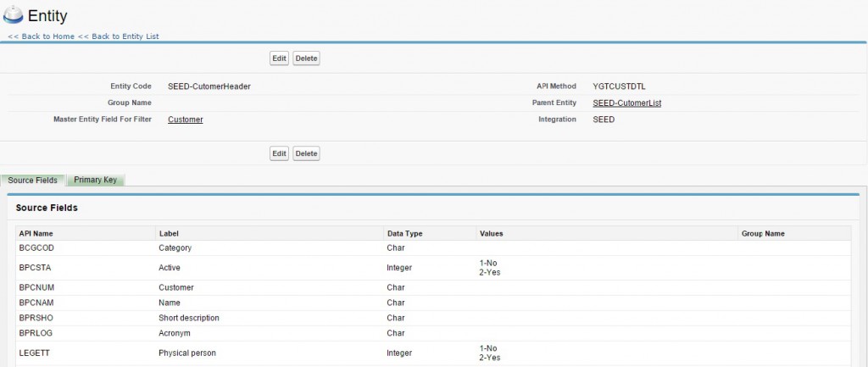Click the Label column header
Viewport: 868px width, 367px height.
(x=169, y=233)
